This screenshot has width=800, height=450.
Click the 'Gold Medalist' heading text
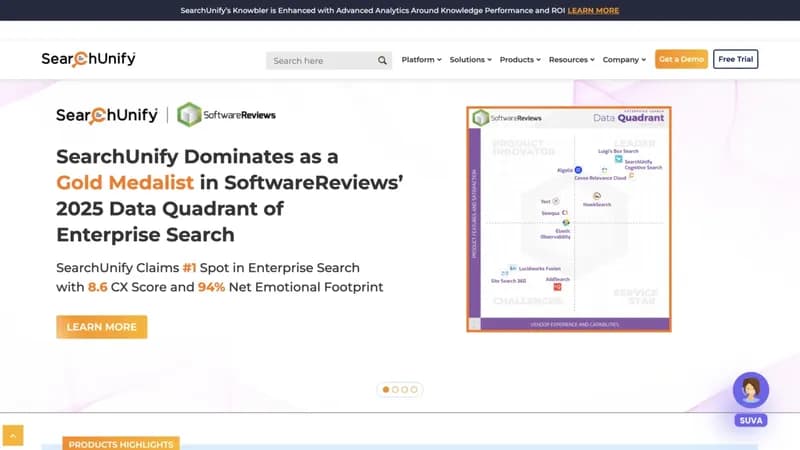[125, 183]
